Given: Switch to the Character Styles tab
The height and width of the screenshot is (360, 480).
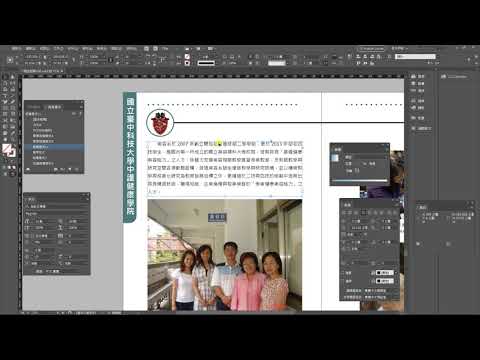Looking at the screenshot, I should click(x=34, y=107).
